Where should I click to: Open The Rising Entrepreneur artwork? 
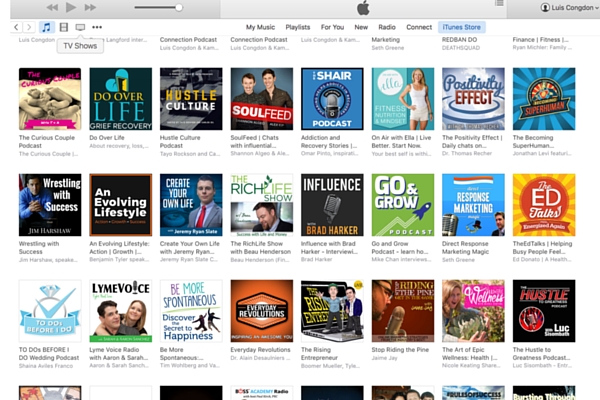[332, 311]
